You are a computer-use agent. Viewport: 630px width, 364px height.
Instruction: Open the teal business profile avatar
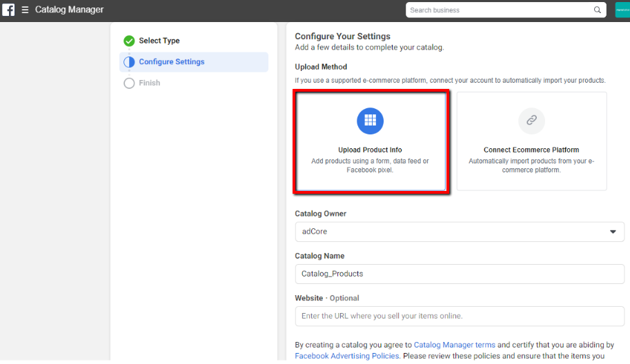click(x=622, y=10)
